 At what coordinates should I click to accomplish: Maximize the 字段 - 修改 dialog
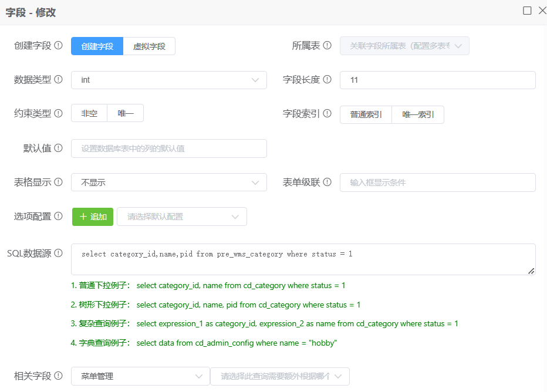[527, 11]
